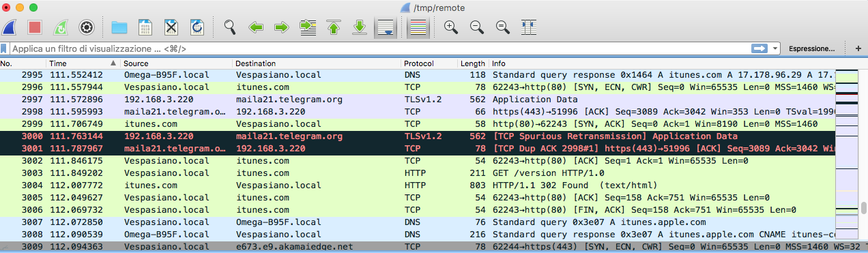The width and height of the screenshot is (868, 253).
Task: Click length 803 in packet 3004
Action: pos(478,185)
